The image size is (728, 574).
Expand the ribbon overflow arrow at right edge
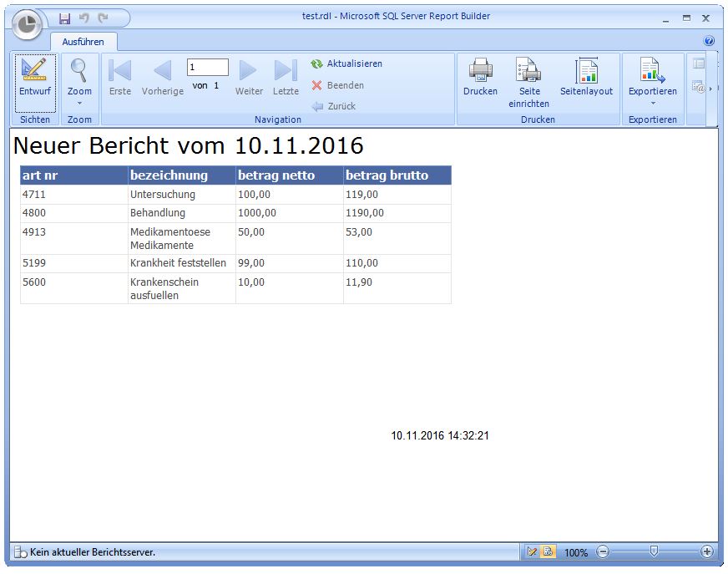(710, 88)
